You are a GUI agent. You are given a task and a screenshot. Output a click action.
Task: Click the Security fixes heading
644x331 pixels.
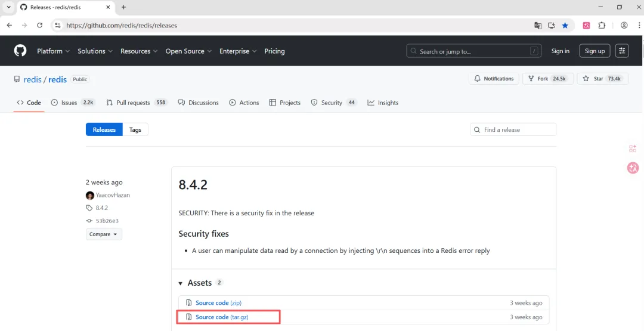pyautogui.click(x=204, y=234)
